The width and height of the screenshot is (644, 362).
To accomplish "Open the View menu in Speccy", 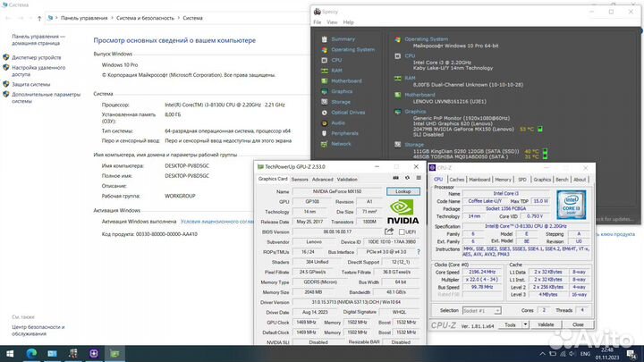I will click(332, 22).
